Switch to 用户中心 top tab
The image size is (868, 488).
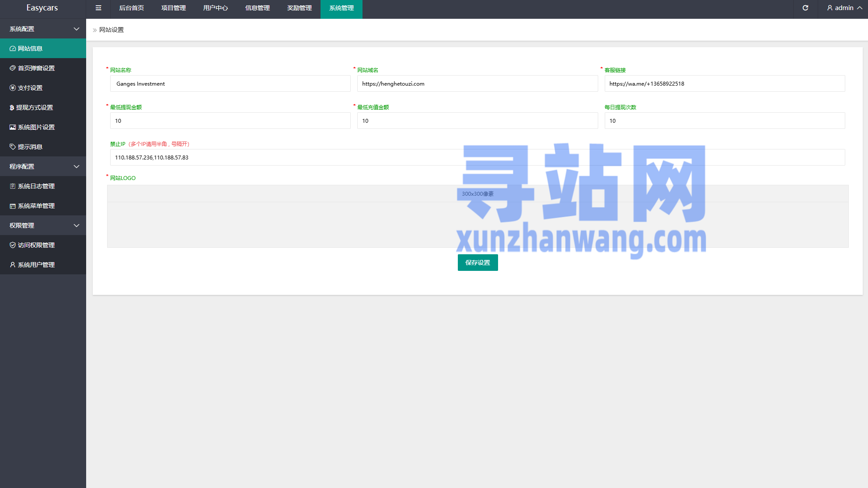(x=215, y=8)
